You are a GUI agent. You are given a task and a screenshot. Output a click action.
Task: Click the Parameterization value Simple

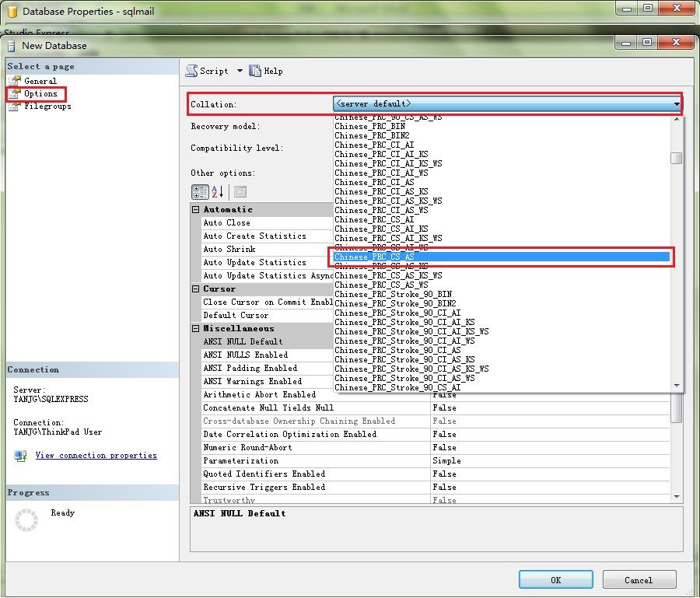(x=447, y=460)
